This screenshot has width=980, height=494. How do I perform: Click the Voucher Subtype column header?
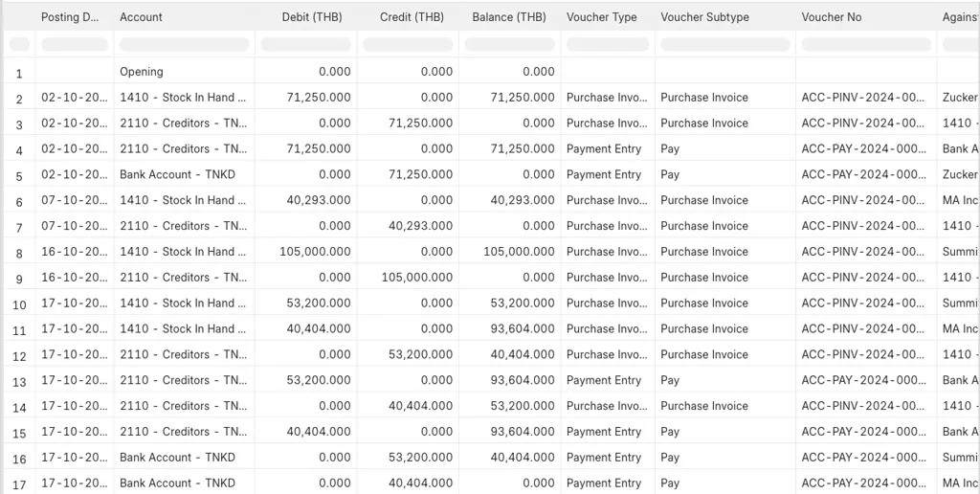click(x=704, y=17)
